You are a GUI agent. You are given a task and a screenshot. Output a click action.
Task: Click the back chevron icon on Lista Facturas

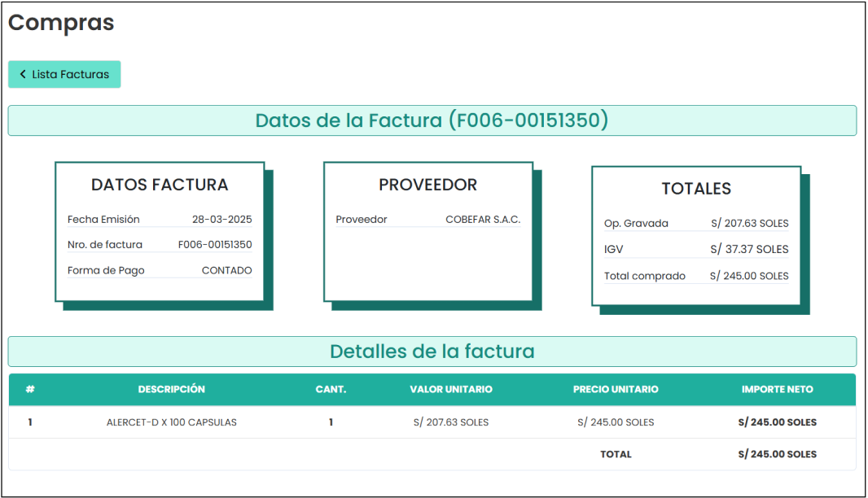24,74
